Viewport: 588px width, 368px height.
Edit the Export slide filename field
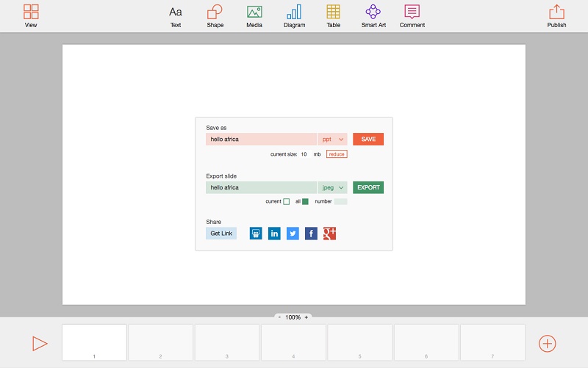click(261, 187)
